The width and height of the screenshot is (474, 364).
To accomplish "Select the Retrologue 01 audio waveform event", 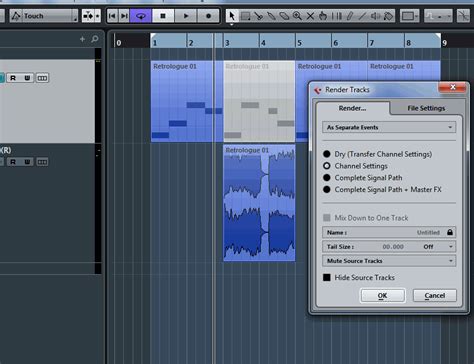I will coord(259,203).
